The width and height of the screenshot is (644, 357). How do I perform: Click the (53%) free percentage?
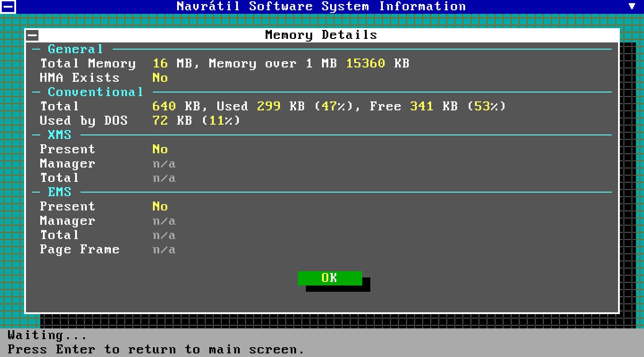486,106
